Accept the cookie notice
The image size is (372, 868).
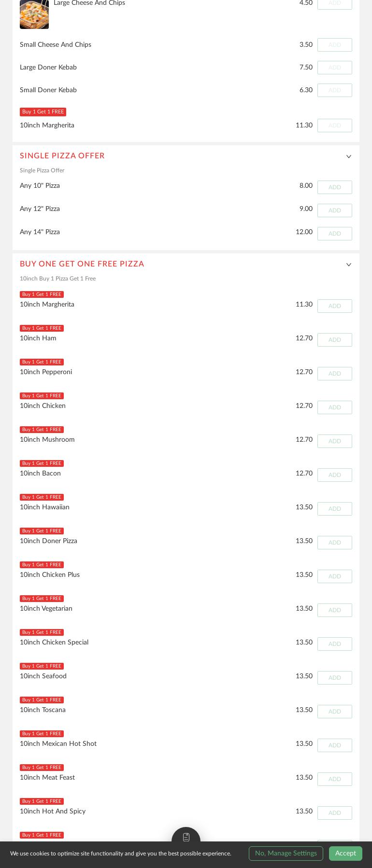[x=345, y=853]
